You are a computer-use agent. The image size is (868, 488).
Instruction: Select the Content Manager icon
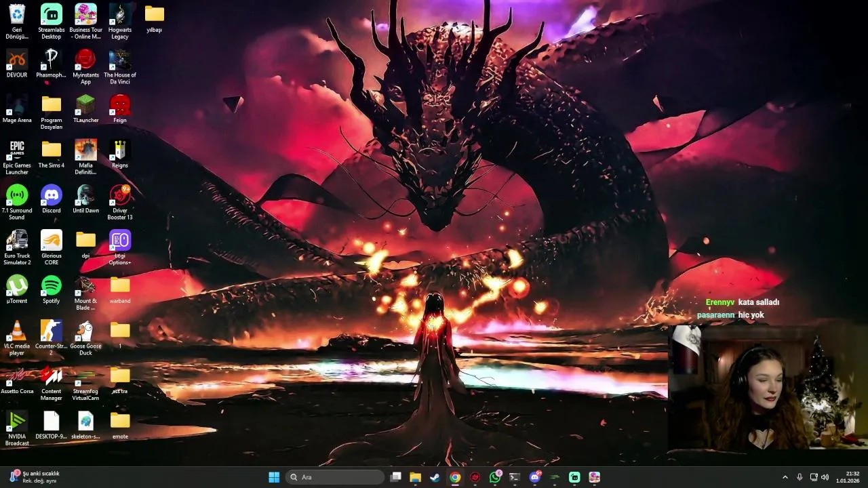(52, 383)
